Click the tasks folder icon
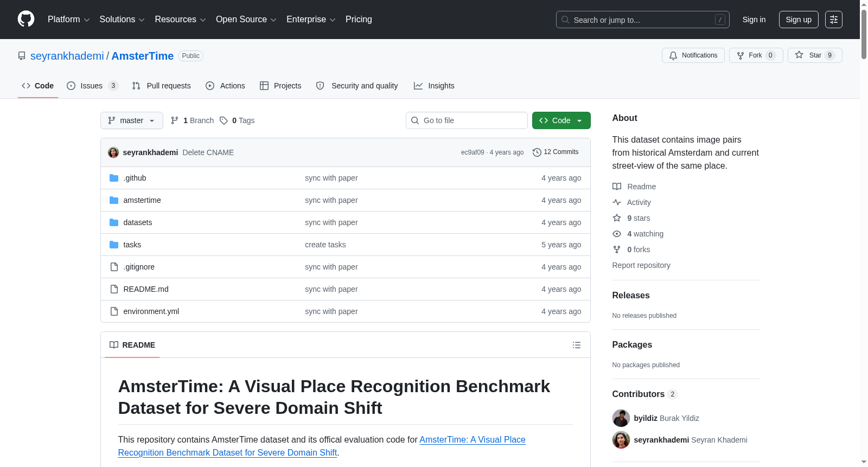This screenshot has width=868, height=467. (x=114, y=245)
